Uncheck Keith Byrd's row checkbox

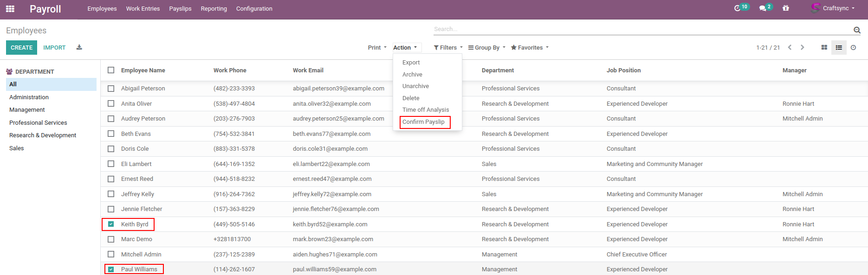point(111,224)
